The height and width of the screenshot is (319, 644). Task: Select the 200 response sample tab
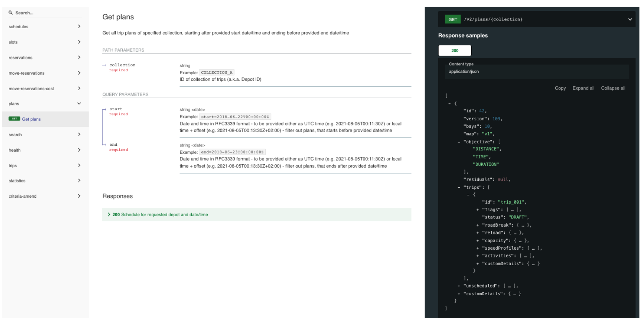455,50
